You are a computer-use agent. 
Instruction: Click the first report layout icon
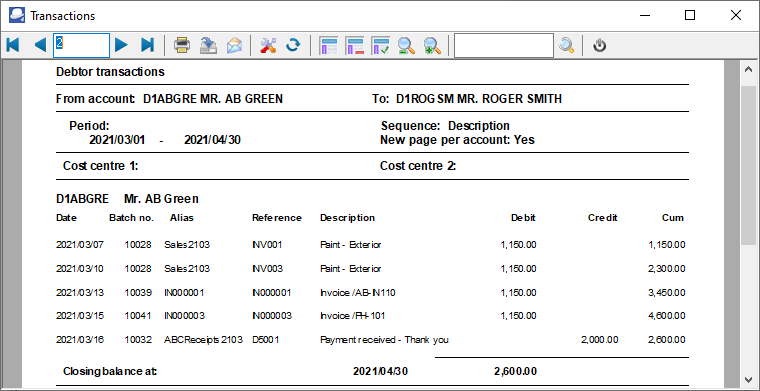pos(329,46)
